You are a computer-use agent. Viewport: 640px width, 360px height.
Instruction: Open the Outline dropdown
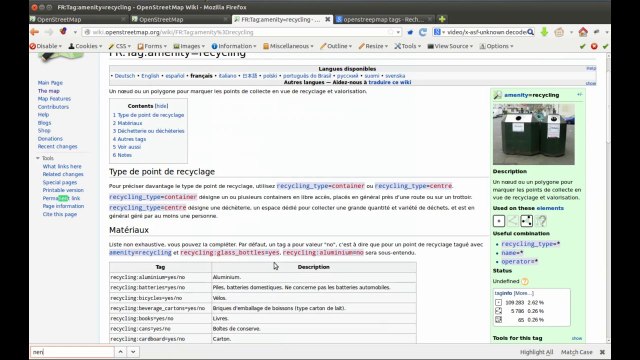336,46
